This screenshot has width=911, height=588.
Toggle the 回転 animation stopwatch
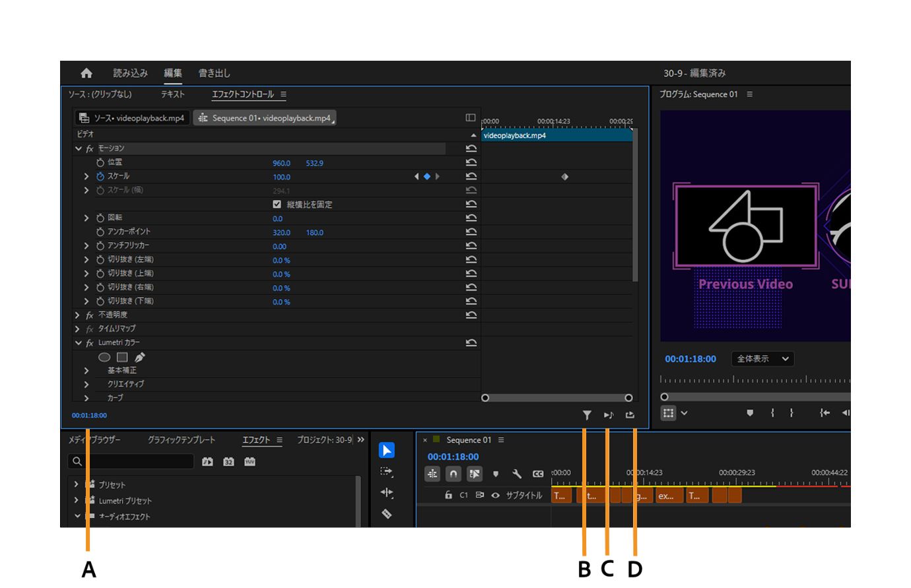tap(100, 218)
